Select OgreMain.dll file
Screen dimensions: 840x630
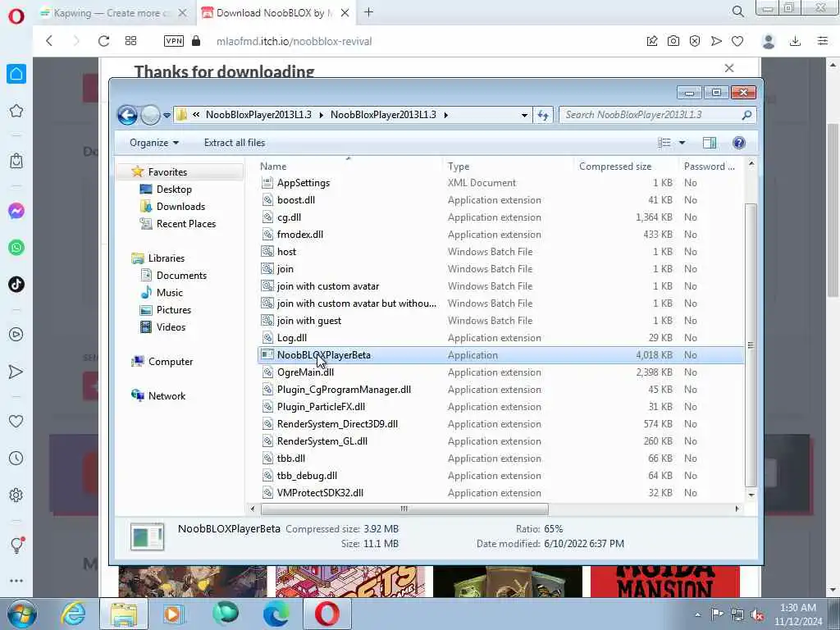click(x=305, y=372)
